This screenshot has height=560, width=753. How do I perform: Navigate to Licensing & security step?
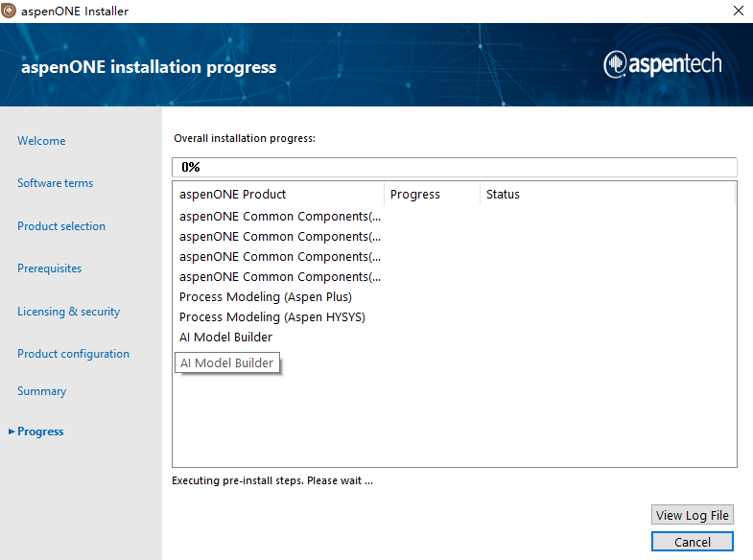[x=68, y=312]
